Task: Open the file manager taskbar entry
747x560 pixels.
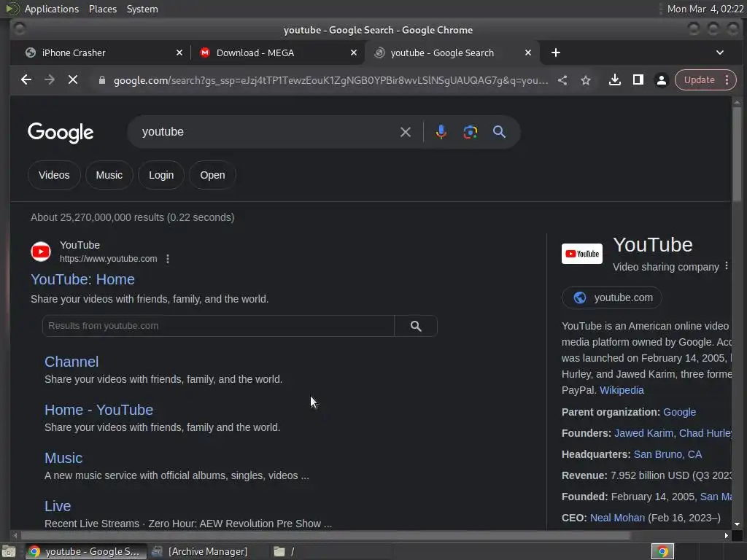Action: [329, 551]
